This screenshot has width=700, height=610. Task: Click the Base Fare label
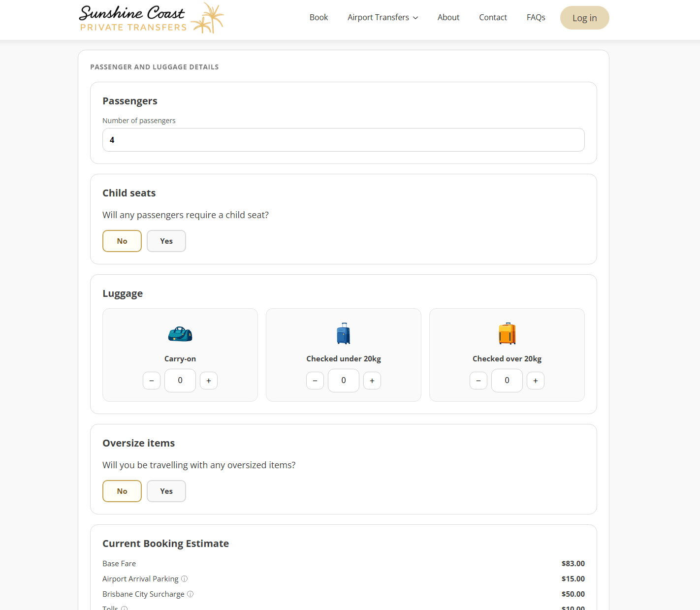(x=119, y=564)
